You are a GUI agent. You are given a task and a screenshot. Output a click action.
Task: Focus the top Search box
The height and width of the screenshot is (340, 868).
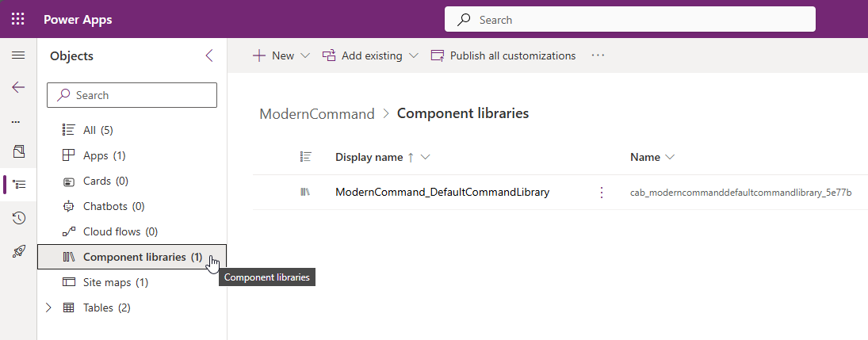point(630,19)
